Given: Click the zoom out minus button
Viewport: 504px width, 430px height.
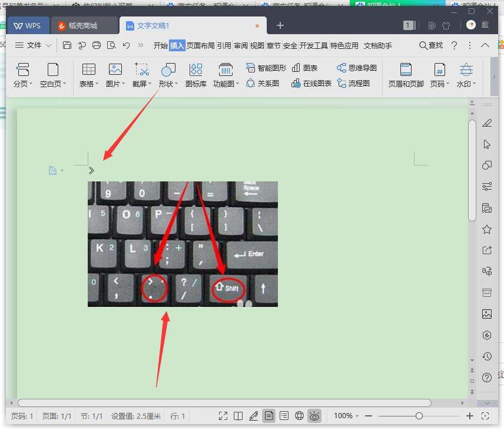Looking at the screenshot, I should pos(369,416).
